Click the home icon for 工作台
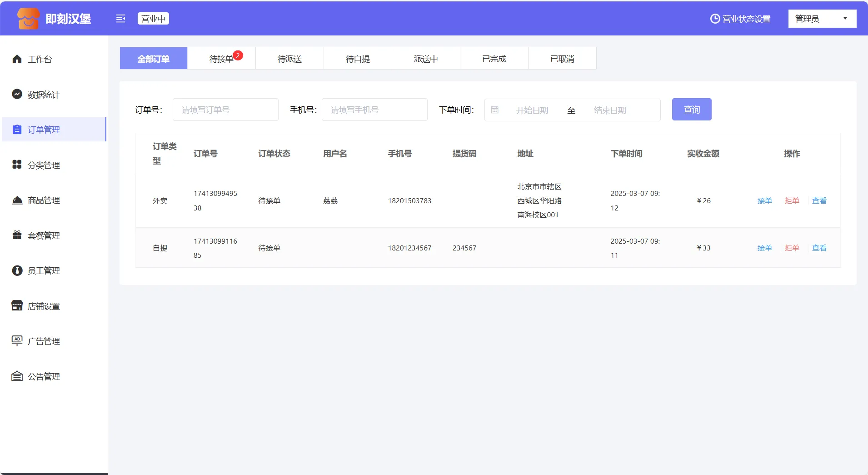The height and width of the screenshot is (475, 868). (x=17, y=59)
